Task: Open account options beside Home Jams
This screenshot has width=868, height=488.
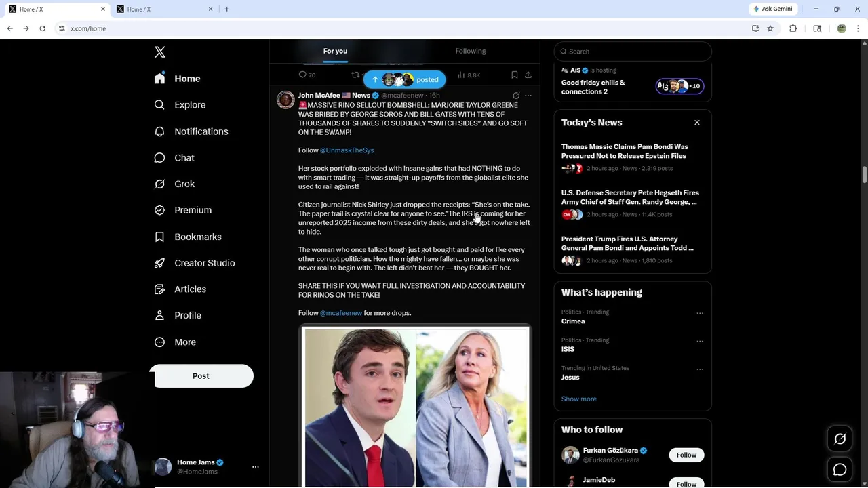Action: coord(256,467)
